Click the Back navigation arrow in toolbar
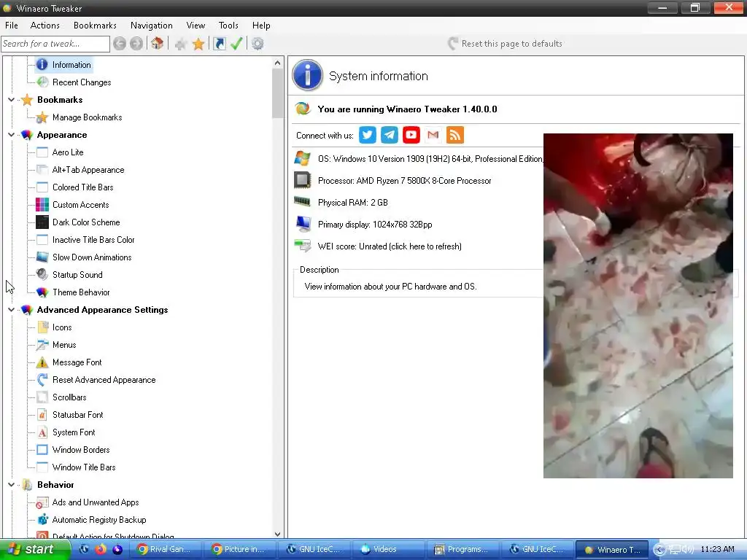Image resolution: width=747 pixels, height=560 pixels. point(120,44)
